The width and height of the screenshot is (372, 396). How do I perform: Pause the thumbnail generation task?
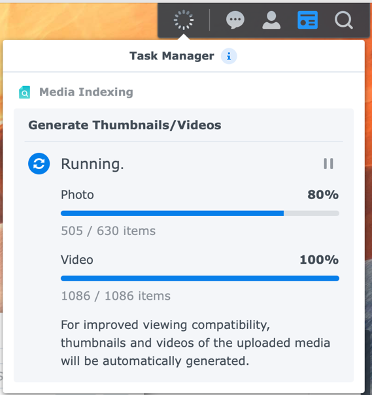[328, 164]
